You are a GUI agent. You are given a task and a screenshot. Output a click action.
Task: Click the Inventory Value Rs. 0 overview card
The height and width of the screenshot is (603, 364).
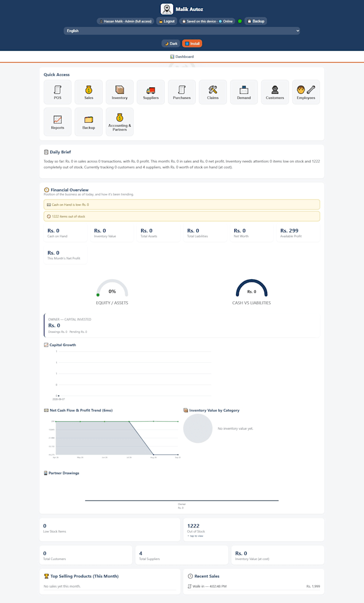(x=112, y=233)
